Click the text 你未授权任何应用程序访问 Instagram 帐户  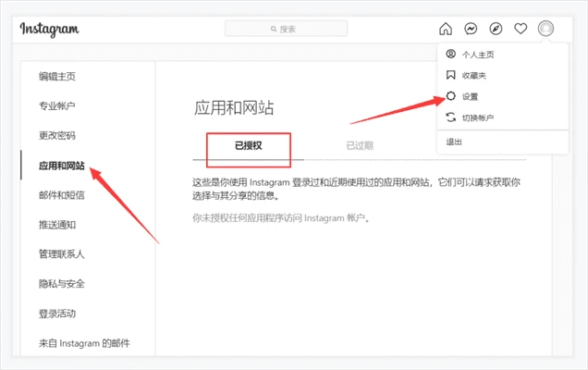click(281, 218)
